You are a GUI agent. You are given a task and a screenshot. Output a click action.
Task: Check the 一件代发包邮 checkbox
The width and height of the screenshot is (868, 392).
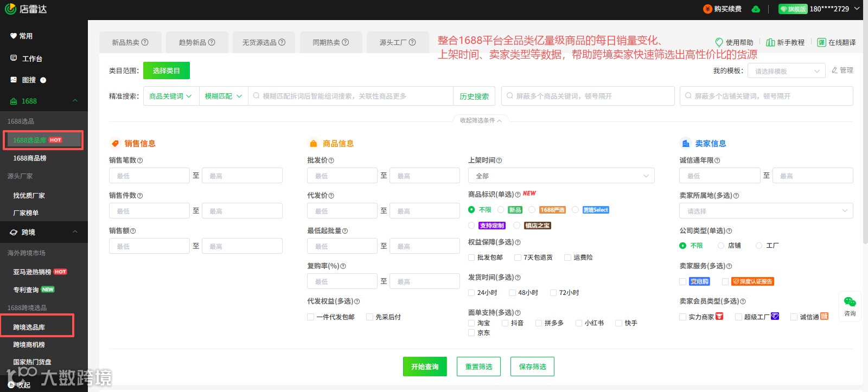pyautogui.click(x=310, y=317)
